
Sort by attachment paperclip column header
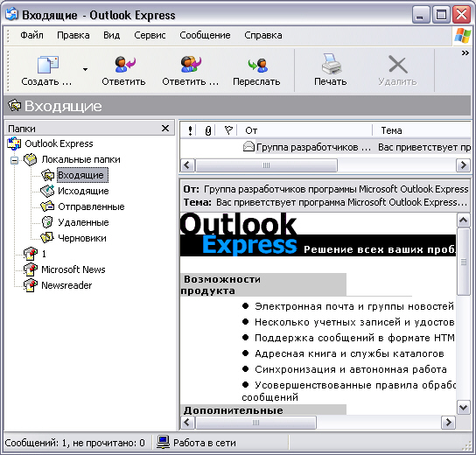(x=208, y=130)
